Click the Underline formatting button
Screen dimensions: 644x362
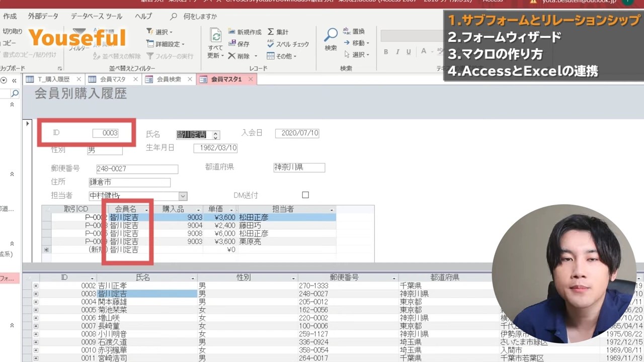tap(409, 51)
